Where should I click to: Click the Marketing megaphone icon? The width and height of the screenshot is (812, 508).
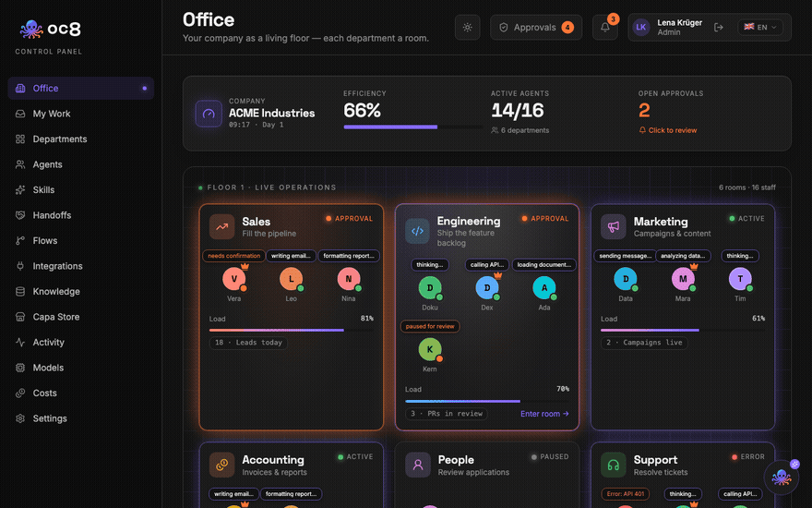pos(613,226)
